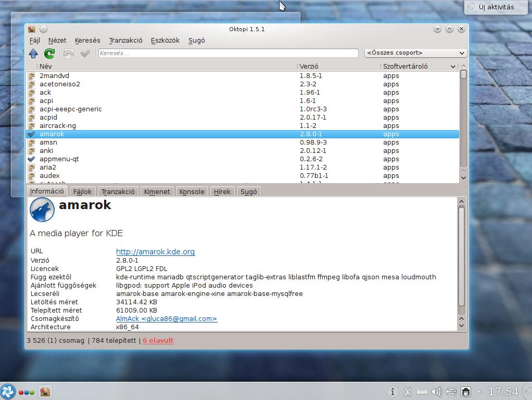Switch to the Információ tab
The width and height of the screenshot is (532, 400).
[47, 191]
